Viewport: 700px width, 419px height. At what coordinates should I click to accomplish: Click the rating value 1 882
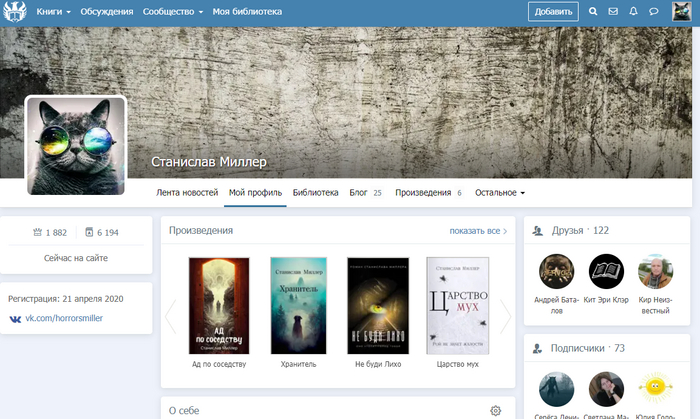[x=56, y=232]
